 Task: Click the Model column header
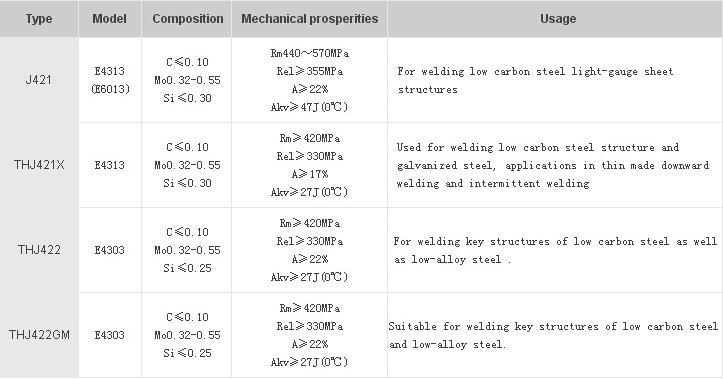[x=109, y=18]
